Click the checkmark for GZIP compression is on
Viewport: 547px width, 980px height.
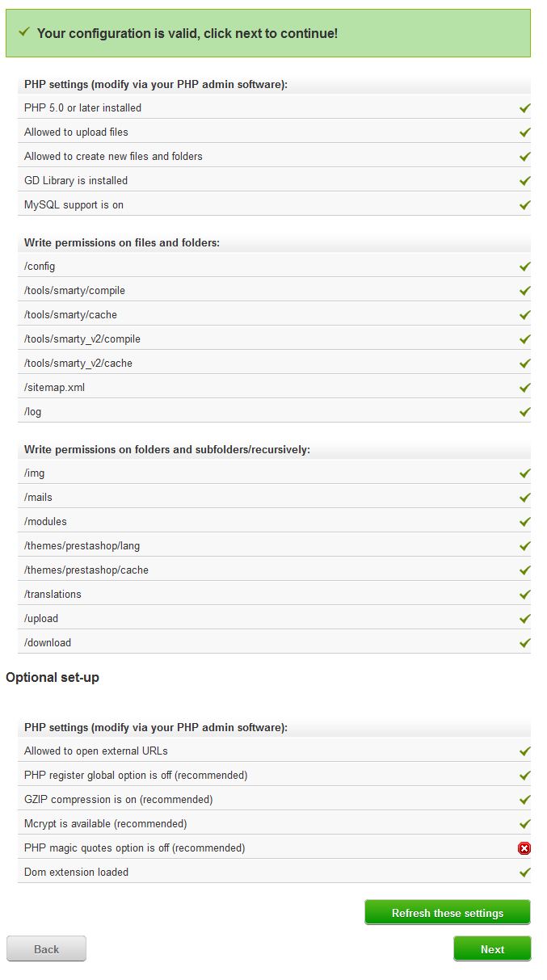click(525, 799)
